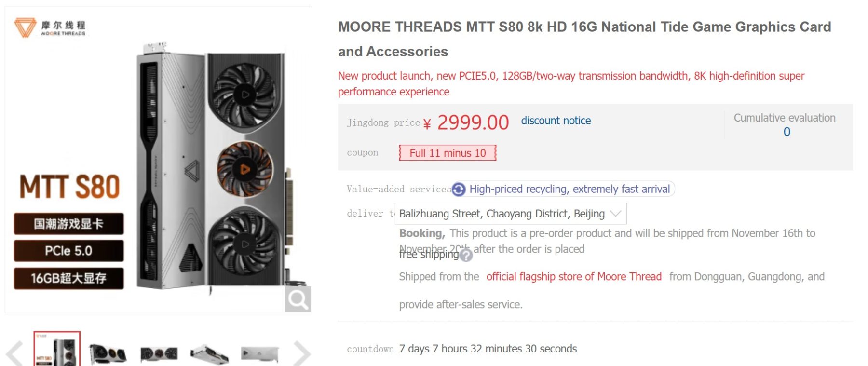Expand the delivery address chevron
The height and width of the screenshot is (366, 868).
pos(616,214)
